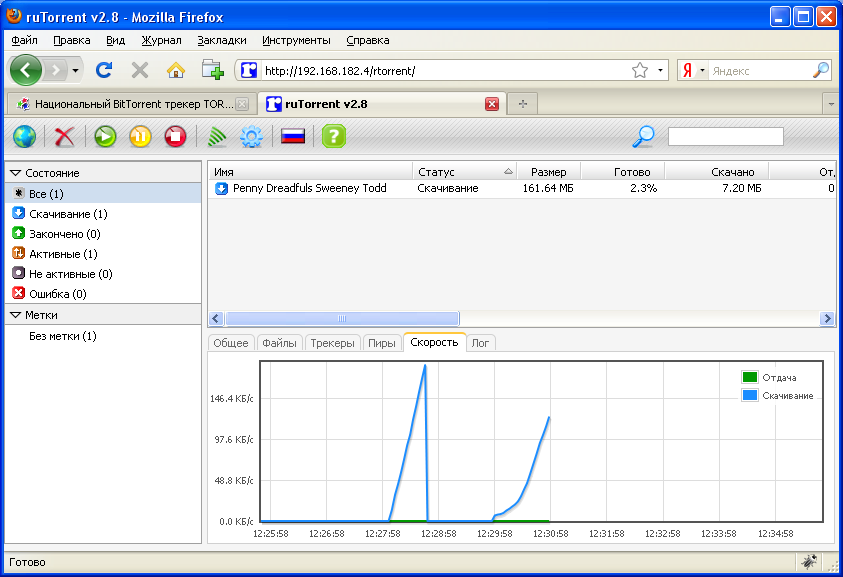The width and height of the screenshot is (843, 577).
Task: Click the Russian flag language icon
Action: point(293,137)
